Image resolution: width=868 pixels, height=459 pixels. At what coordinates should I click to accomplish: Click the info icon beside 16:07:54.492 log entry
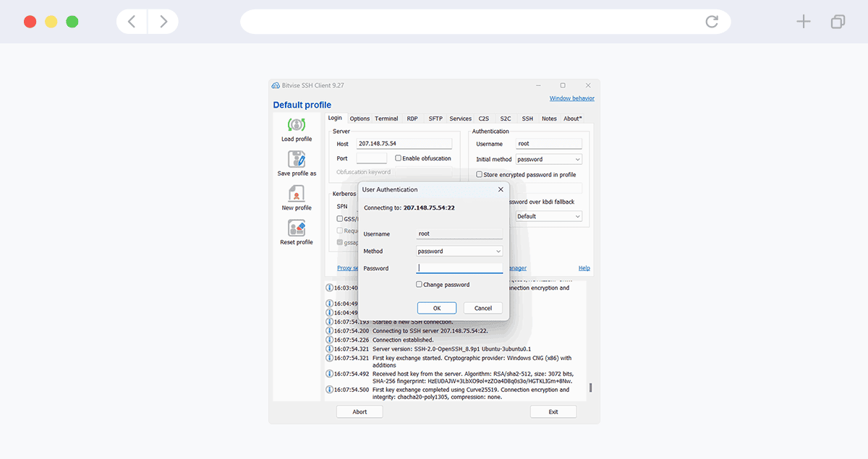coord(329,374)
